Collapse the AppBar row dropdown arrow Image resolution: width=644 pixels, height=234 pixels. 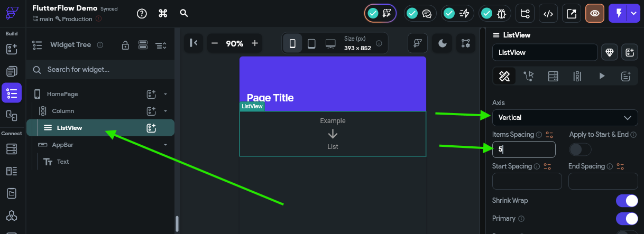165,145
